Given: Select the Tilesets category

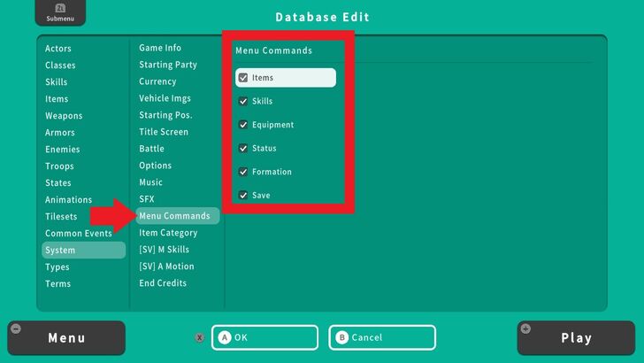Looking at the screenshot, I should click(x=61, y=217).
